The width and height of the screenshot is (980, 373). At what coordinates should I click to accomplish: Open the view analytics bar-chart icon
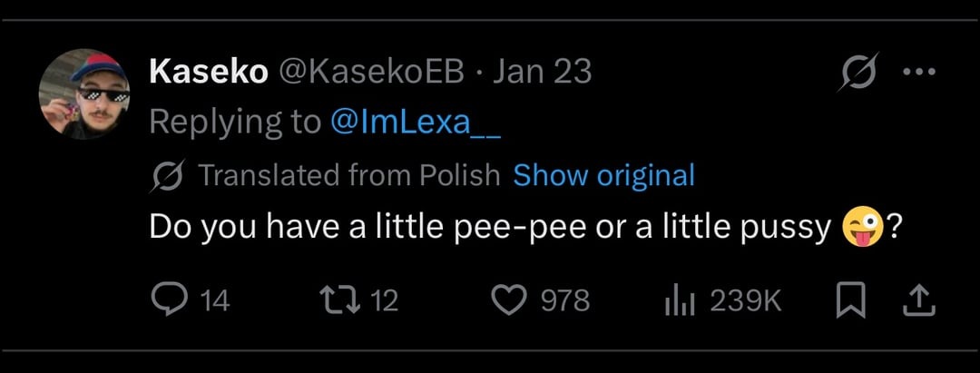[x=680, y=300]
